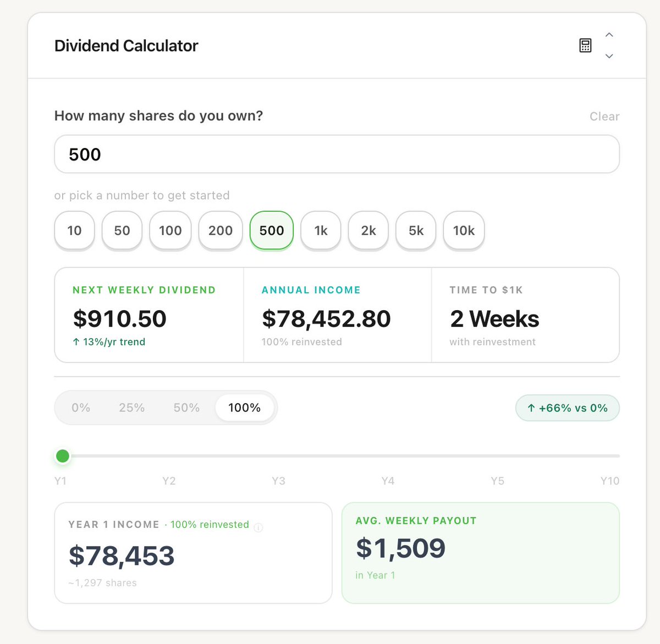This screenshot has height=644, width=660.
Task: Switch reinvestment to 25%
Action: [x=132, y=408]
